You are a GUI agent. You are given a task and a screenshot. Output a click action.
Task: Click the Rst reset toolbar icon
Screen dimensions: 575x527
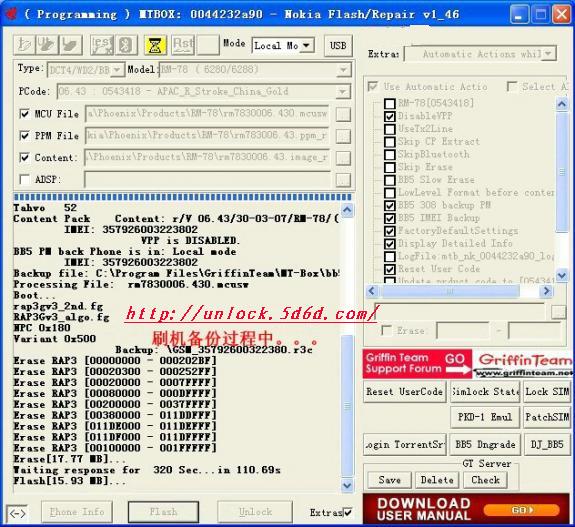coord(183,45)
